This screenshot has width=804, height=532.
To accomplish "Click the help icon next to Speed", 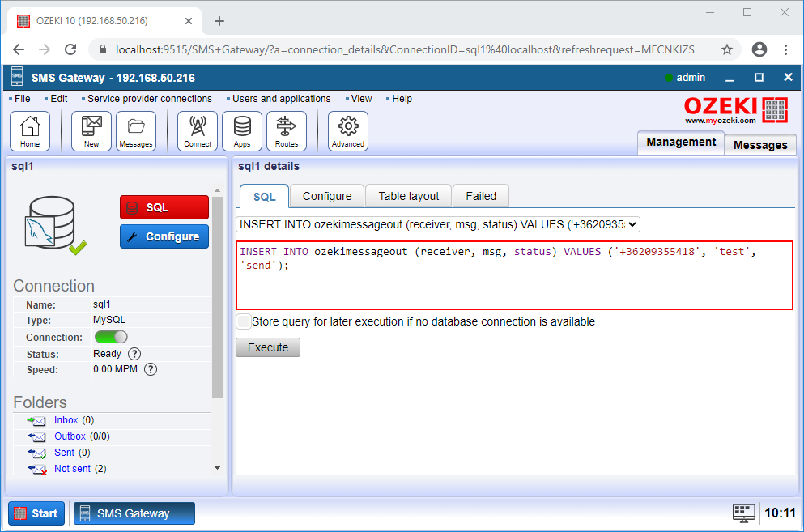I will [151, 369].
